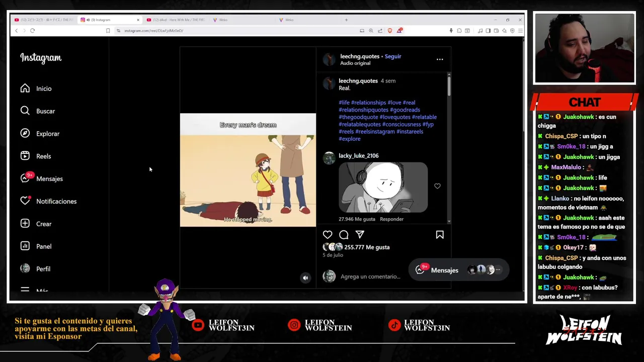Image resolution: width=644 pixels, height=362 pixels.
Task: Open GIF thumbnail in lacky_luke_2106 comment
Action: click(383, 188)
